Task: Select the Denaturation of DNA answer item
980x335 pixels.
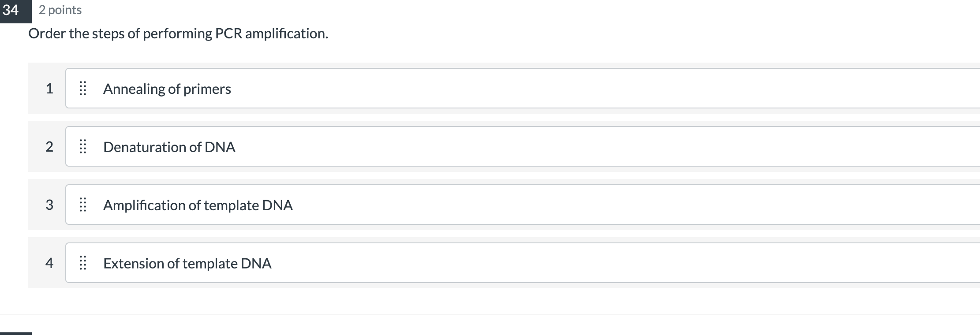Action: 169,147
